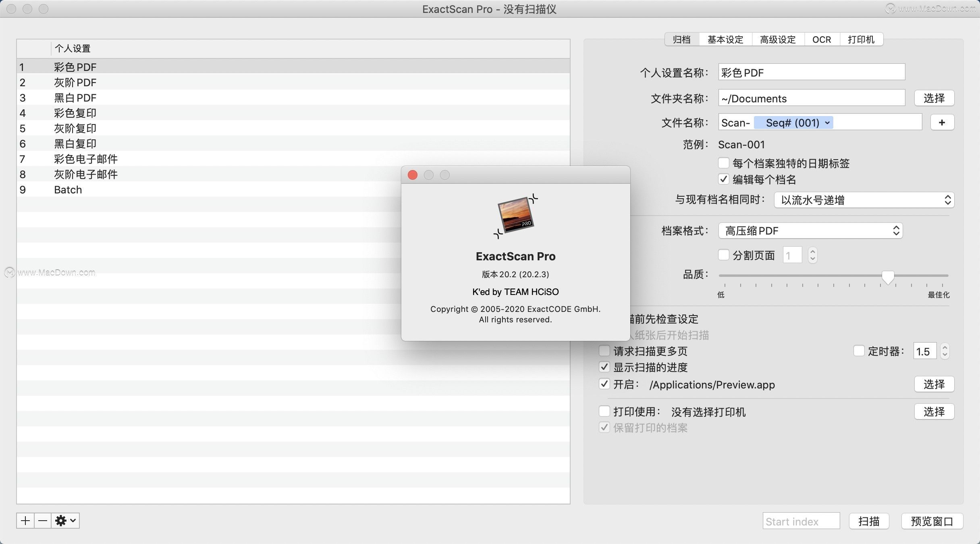Click the 版本 20.2 (20.2.3) text
This screenshot has height=544, width=980.
(x=515, y=274)
